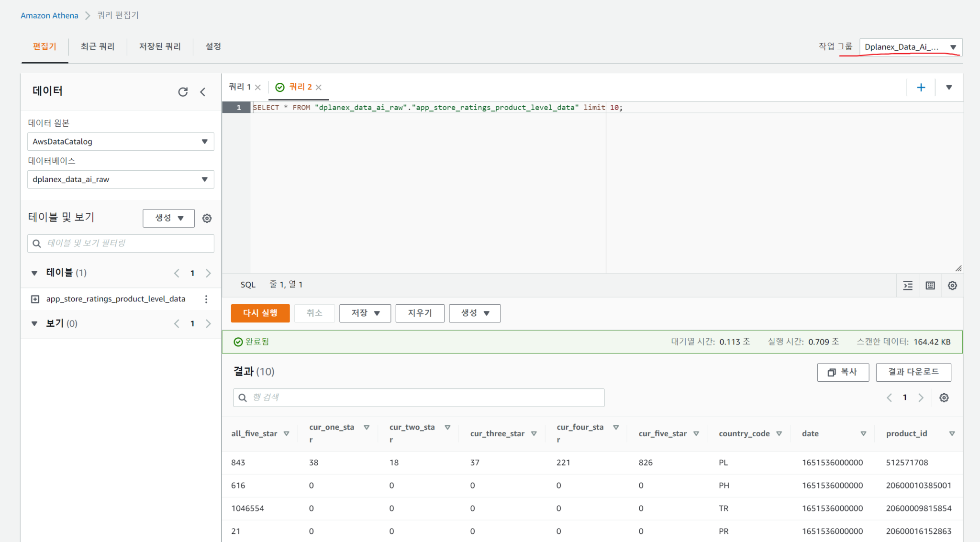Click the 다시 실행 button
The image size is (980, 542).
point(260,313)
